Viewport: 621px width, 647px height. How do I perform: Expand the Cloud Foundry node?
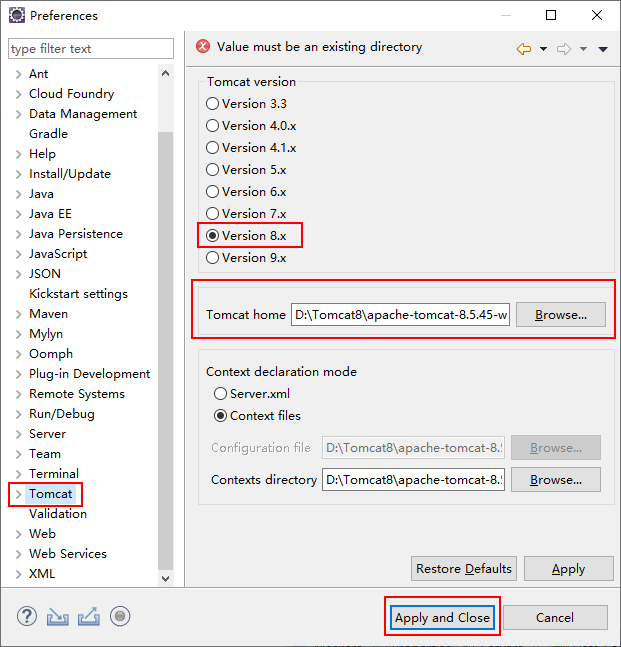(x=19, y=94)
